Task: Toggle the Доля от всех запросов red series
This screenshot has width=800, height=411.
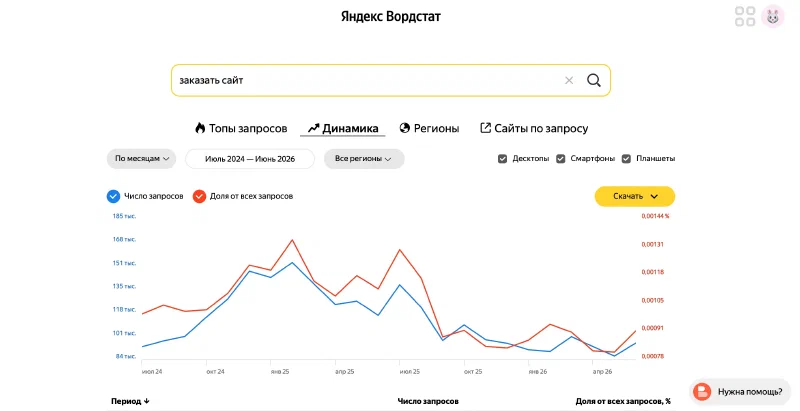Action: point(199,196)
